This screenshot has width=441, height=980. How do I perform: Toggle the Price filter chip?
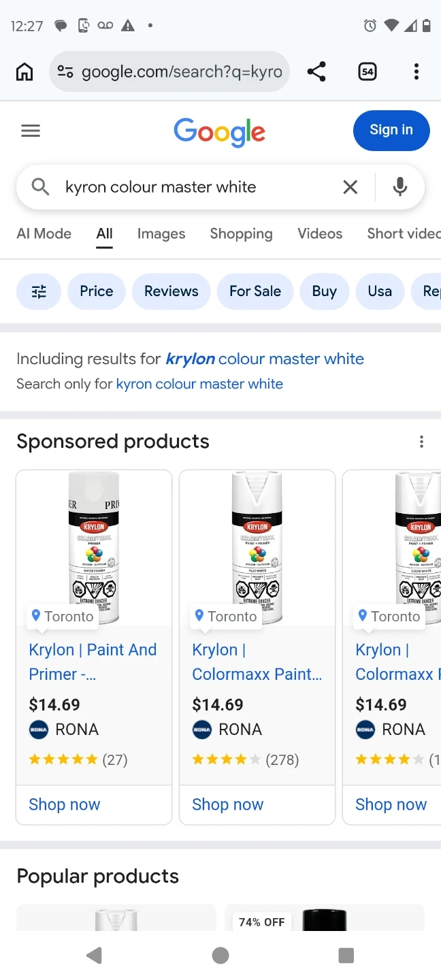[x=96, y=291]
